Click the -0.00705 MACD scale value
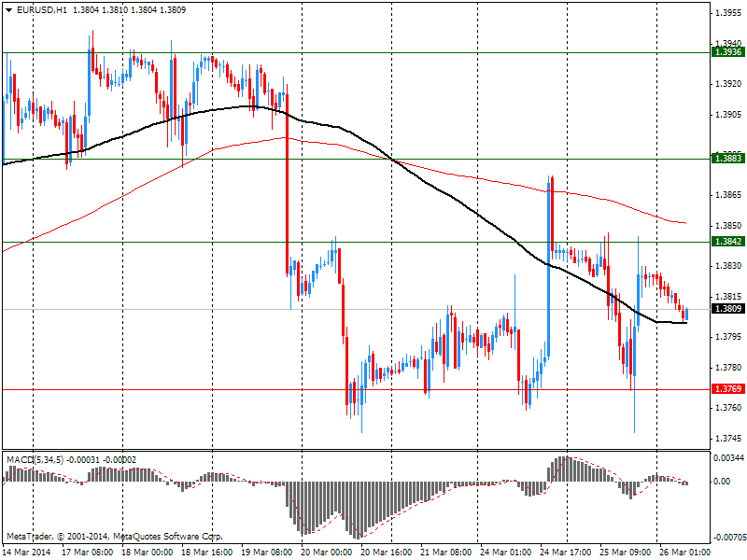 (729, 538)
